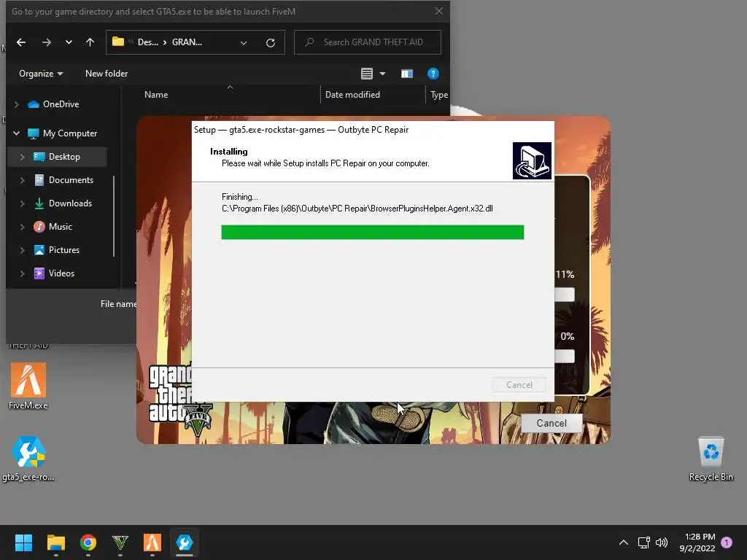747x560 pixels.
Task: Click New folder button
Action: point(107,74)
